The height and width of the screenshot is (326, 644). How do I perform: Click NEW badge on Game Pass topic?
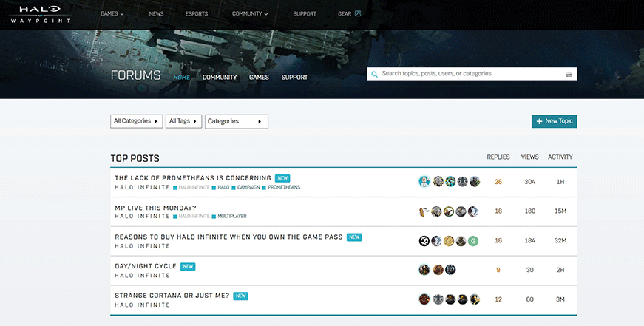pos(354,237)
